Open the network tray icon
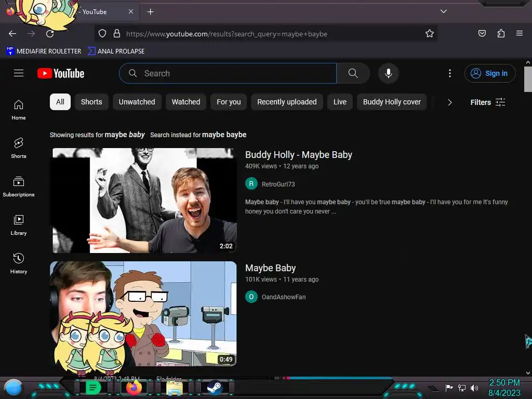 tap(462, 388)
